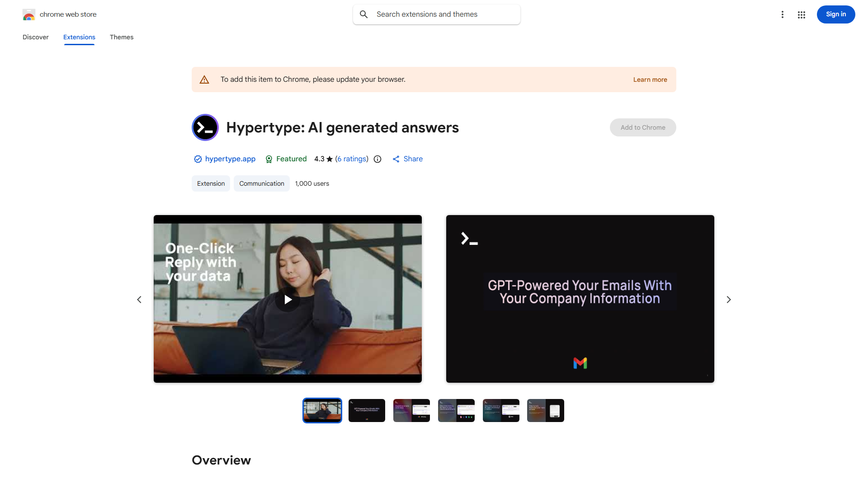Open the hypertype.app developer link
The image size is (868, 488).
coord(230,159)
